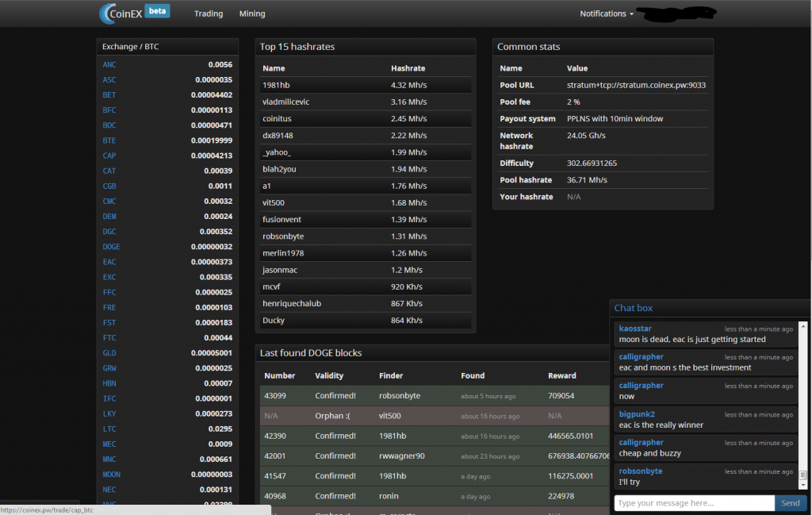The height and width of the screenshot is (515, 812).
Task: Open the HBN exchange link
Action: coord(109,383)
